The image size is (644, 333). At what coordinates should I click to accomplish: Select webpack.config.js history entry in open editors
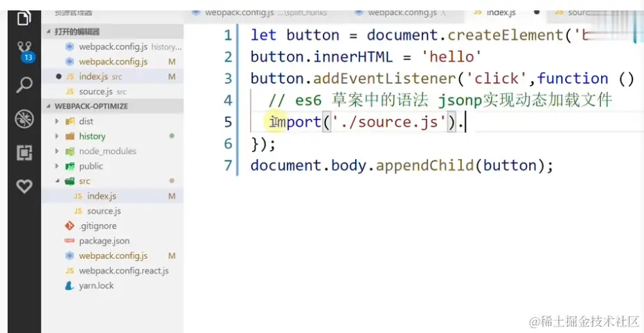pos(113,46)
